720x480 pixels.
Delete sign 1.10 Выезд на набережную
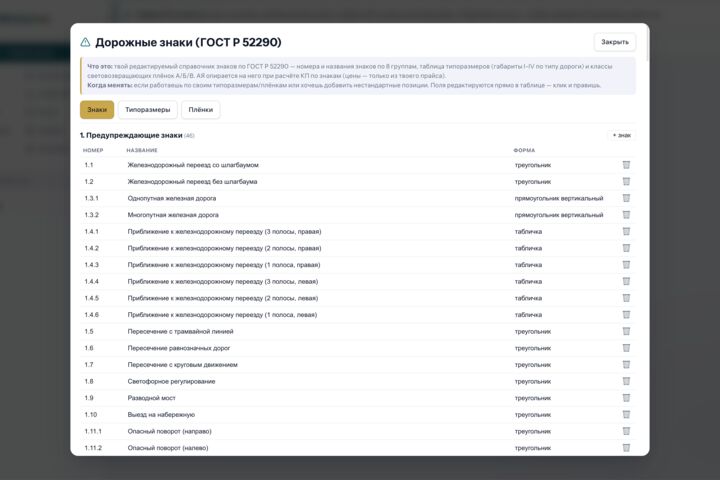(626, 414)
